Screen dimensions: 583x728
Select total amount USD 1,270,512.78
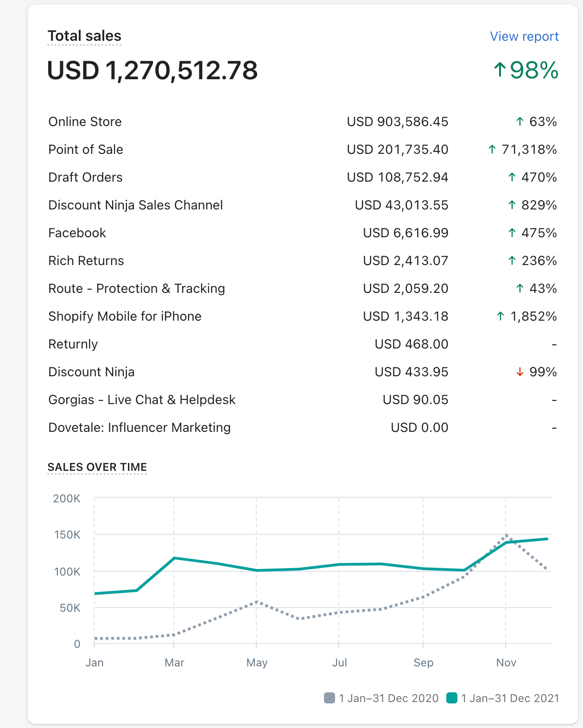(152, 70)
